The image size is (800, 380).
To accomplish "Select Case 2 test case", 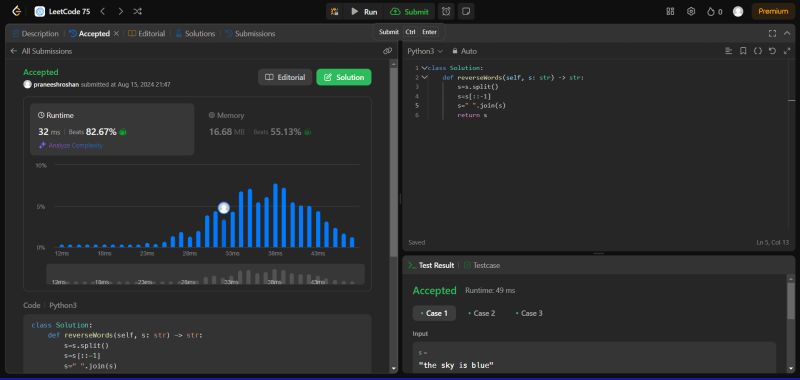I will coord(481,313).
